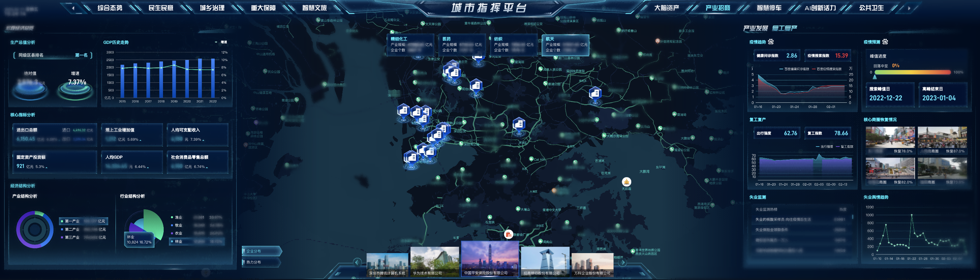The width and height of the screenshot is (980, 280).
Task: Open the 公共卫生 tab
Action: click(x=871, y=8)
